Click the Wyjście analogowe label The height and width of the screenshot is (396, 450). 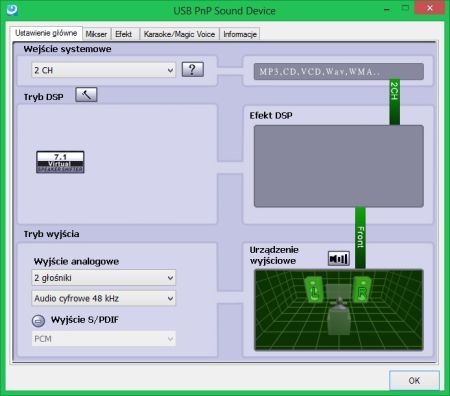click(x=76, y=261)
